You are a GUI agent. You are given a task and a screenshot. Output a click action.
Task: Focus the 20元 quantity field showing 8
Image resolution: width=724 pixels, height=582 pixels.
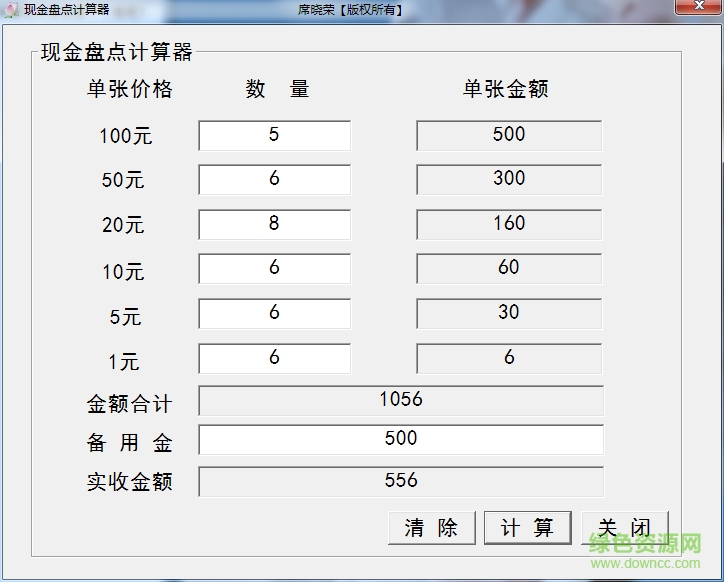[x=275, y=224]
